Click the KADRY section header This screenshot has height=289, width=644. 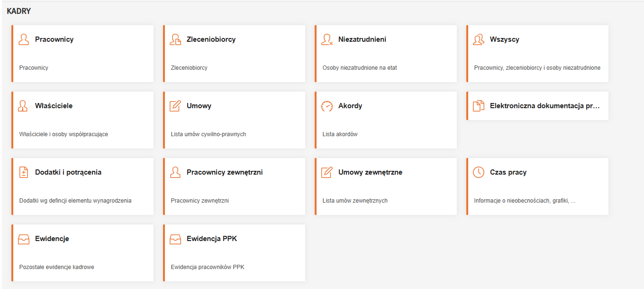[x=19, y=11]
